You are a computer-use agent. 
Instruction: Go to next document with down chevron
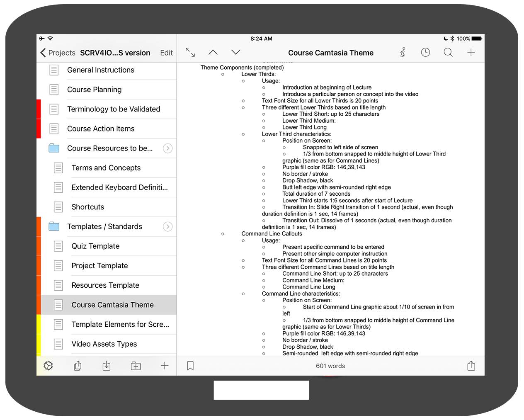[x=236, y=52]
